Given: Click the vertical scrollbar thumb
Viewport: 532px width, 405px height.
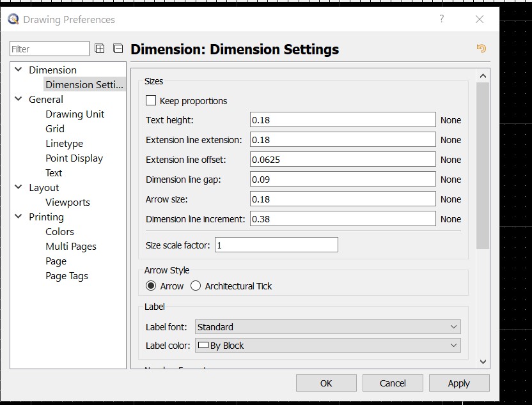Looking at the screenshot, I should pos(483,165).
